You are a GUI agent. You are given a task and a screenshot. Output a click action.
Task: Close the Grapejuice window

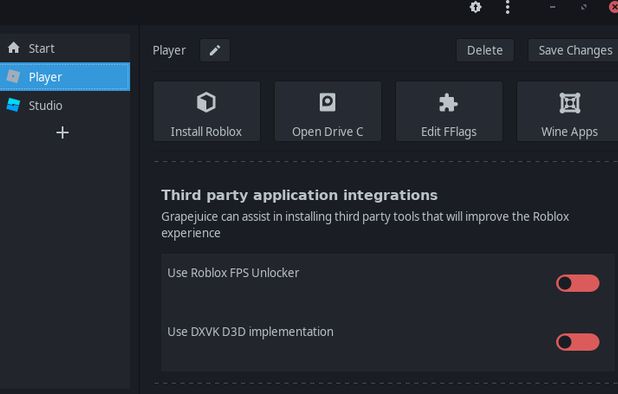pyautogui.click(x=613, y=7)
